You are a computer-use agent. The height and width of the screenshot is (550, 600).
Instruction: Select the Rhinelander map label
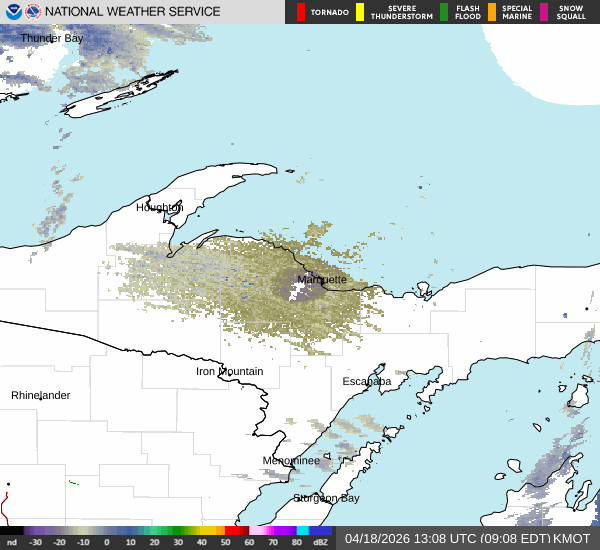41,396
